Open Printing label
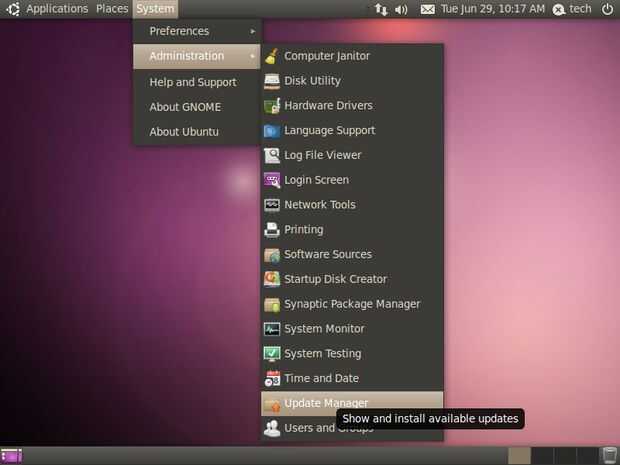 (304, 230)
